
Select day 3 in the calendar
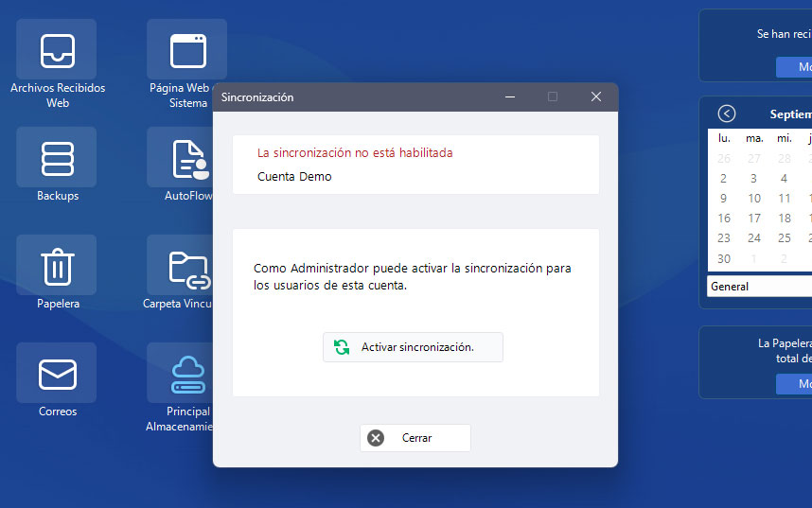click(753, 179)
